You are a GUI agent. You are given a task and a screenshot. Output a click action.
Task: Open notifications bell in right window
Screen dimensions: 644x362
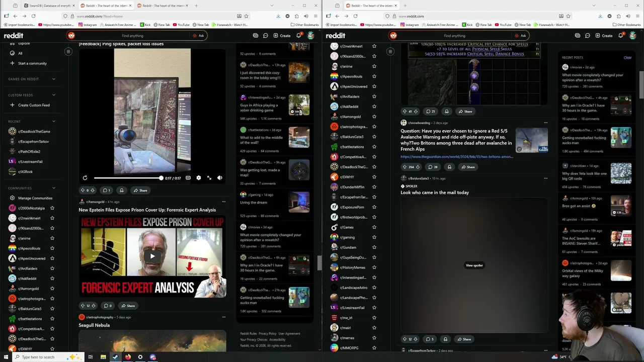620,36
